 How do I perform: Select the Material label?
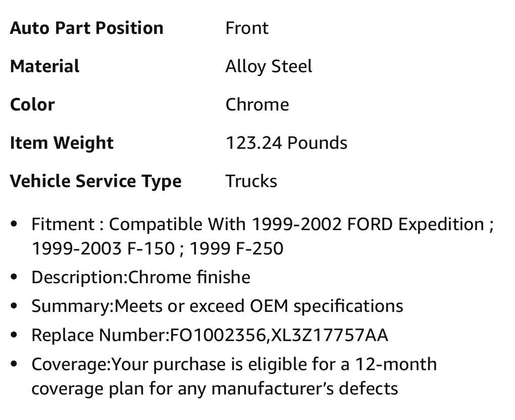[44, 66]
